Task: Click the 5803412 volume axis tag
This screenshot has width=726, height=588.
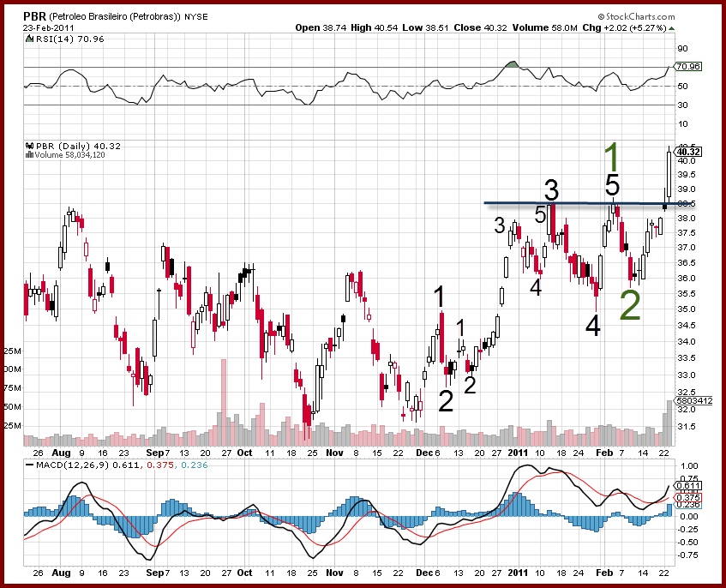Action: 694,401
